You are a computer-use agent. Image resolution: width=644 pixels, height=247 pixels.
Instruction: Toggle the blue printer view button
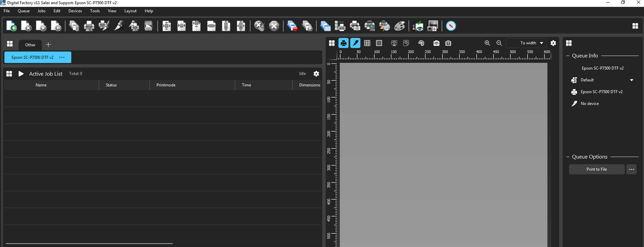[343, 43]
